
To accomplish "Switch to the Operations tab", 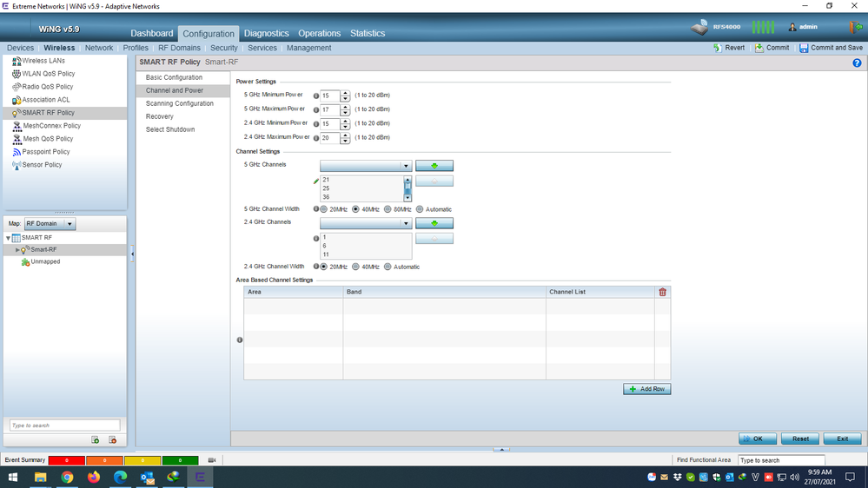I will (x=320, y=33).
